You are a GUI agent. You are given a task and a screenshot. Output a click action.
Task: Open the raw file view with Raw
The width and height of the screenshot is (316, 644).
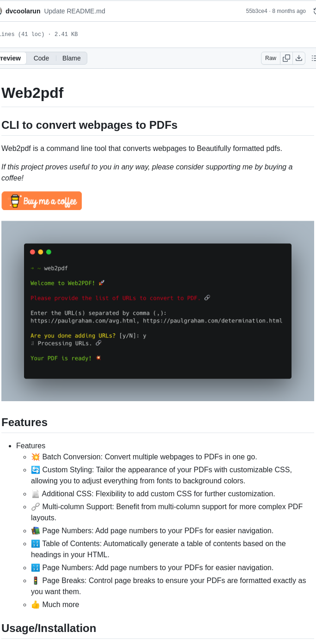(271, 58)
